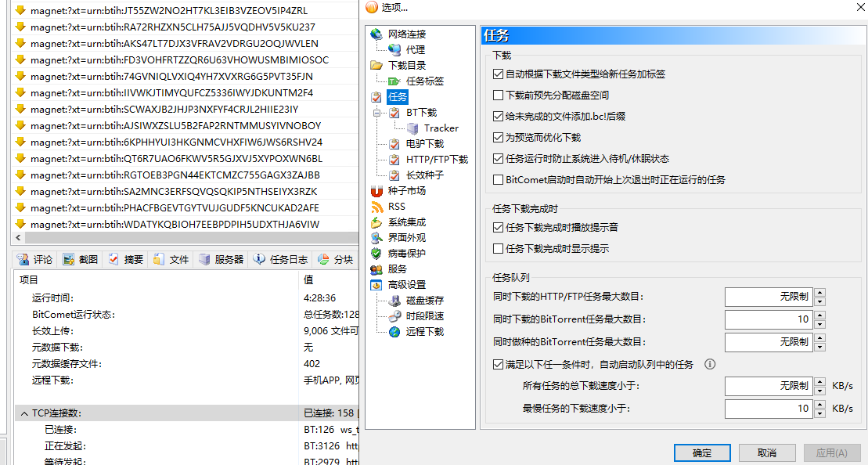
Task: Click the HTTP/FTP下载 icon
Action: click(x=394, y=160)
